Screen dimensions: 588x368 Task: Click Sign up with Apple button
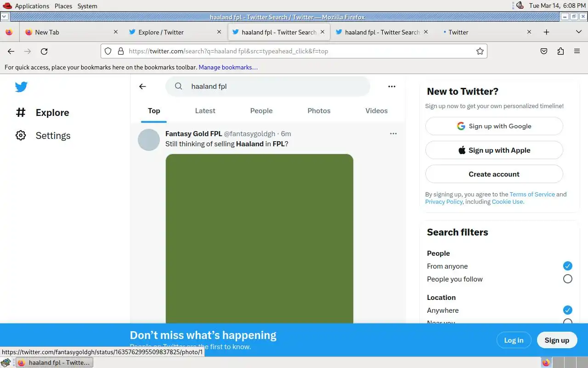point(494,150)
